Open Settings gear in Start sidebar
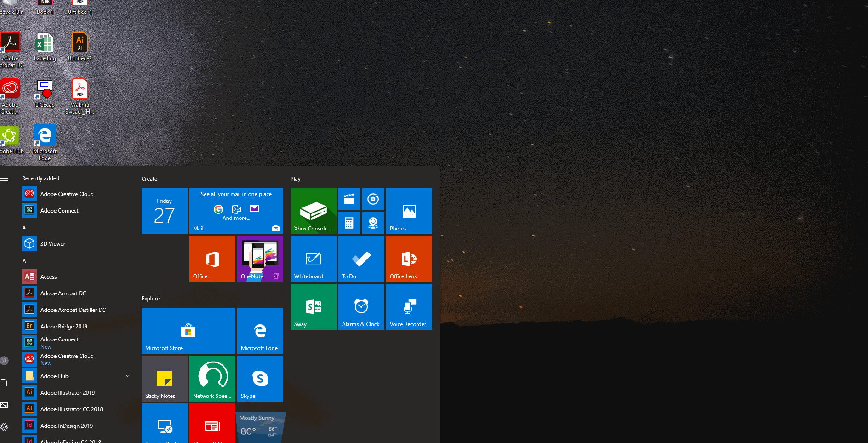 (x=4, y=427)
